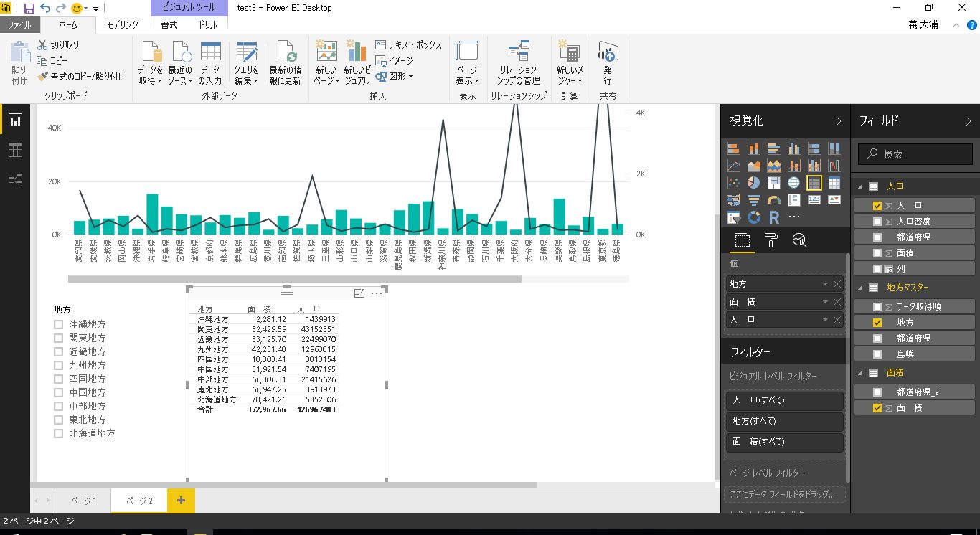980x535 pixels.
Task: Click the Save icon in title bar
Action: pos(29,8)
